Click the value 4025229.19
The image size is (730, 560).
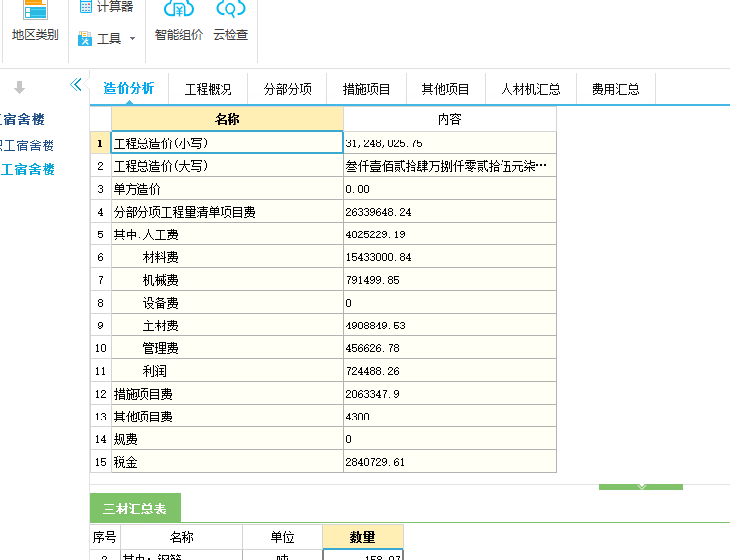click(x=450, y=234)
